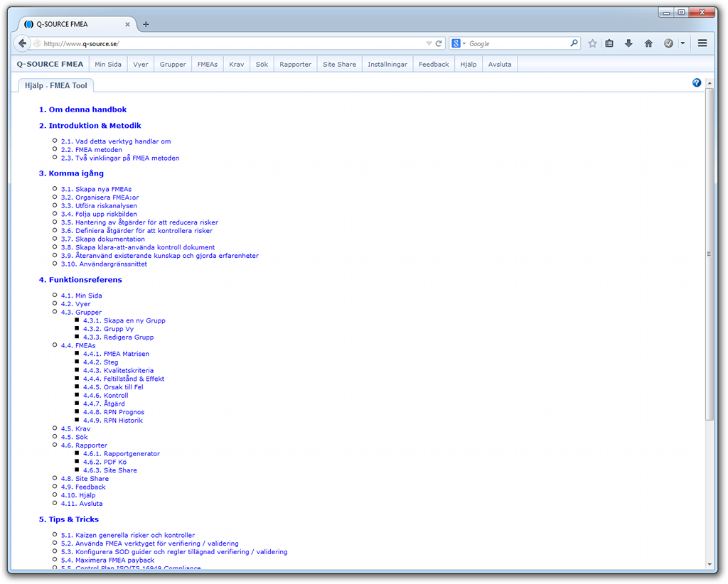Reload the page with refresh icon
This screenshot has height=584, width=728.
(x=438, y=43)
